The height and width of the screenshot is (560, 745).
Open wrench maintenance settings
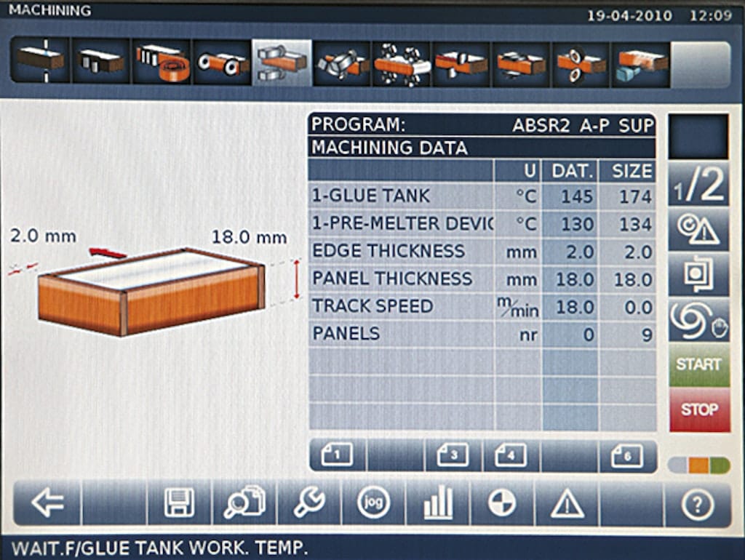pyautogui.click(x=309, y=503)
